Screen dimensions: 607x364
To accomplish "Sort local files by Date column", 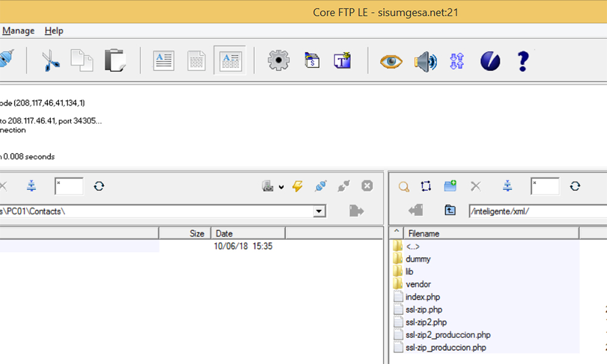I will point(248,234).
